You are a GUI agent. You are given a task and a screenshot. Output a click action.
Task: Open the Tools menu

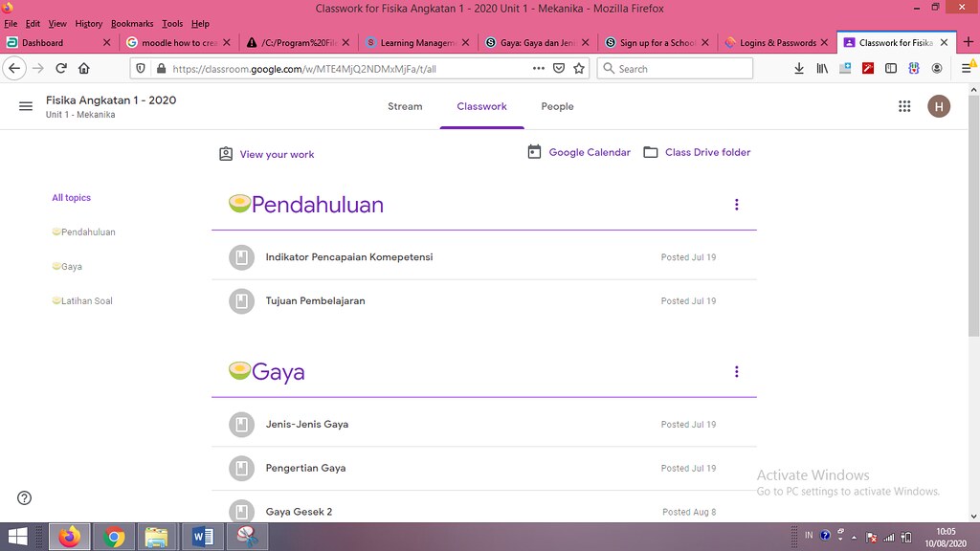click(172, 24)
